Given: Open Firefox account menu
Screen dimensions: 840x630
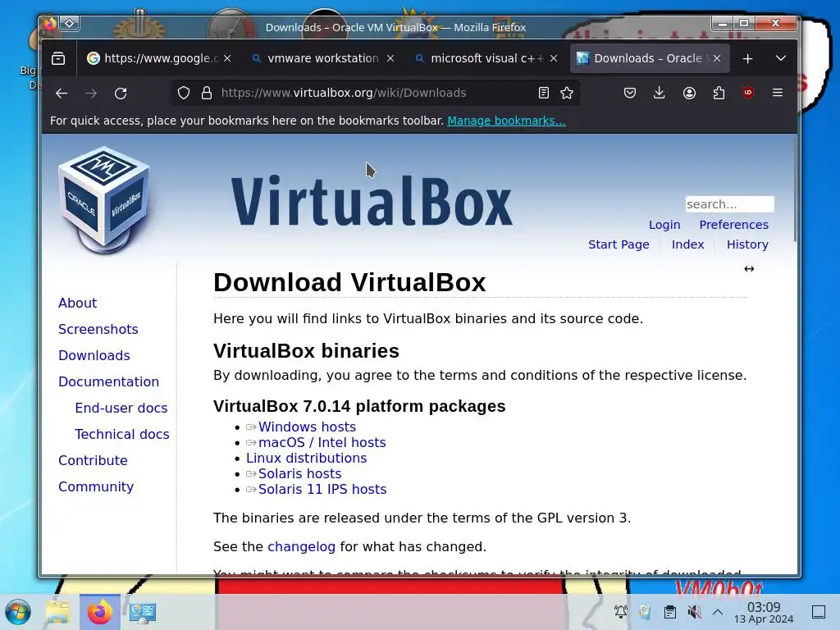Looking at the screenshot, I should (x=689, y=93).
